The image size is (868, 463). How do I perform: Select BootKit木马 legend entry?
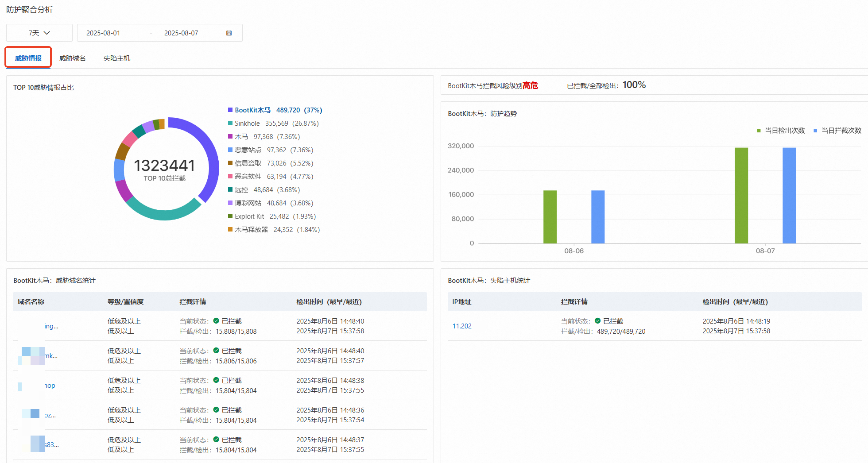click(x=275, y=110)
